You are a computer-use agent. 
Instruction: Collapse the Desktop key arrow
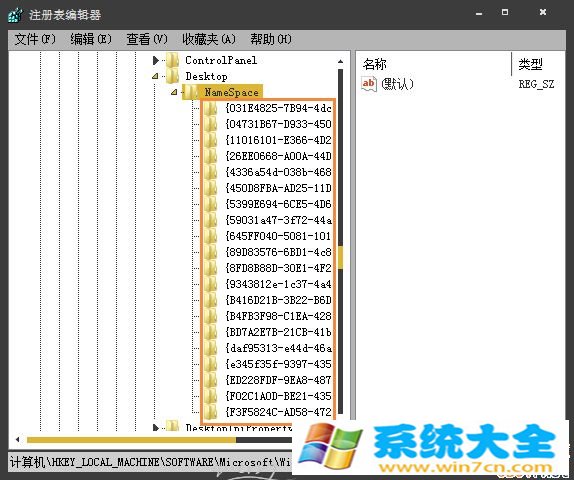click(155, 76)
